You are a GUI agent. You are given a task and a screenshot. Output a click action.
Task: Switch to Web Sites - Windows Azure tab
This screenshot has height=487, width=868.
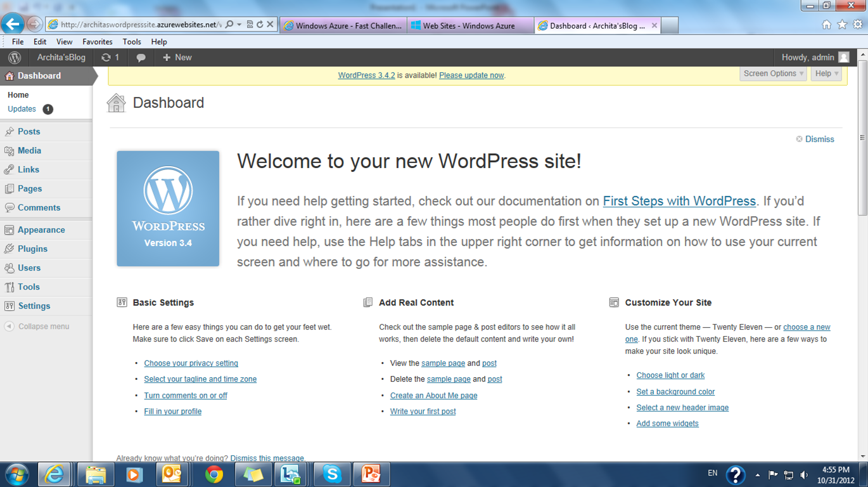pos(470,25)
